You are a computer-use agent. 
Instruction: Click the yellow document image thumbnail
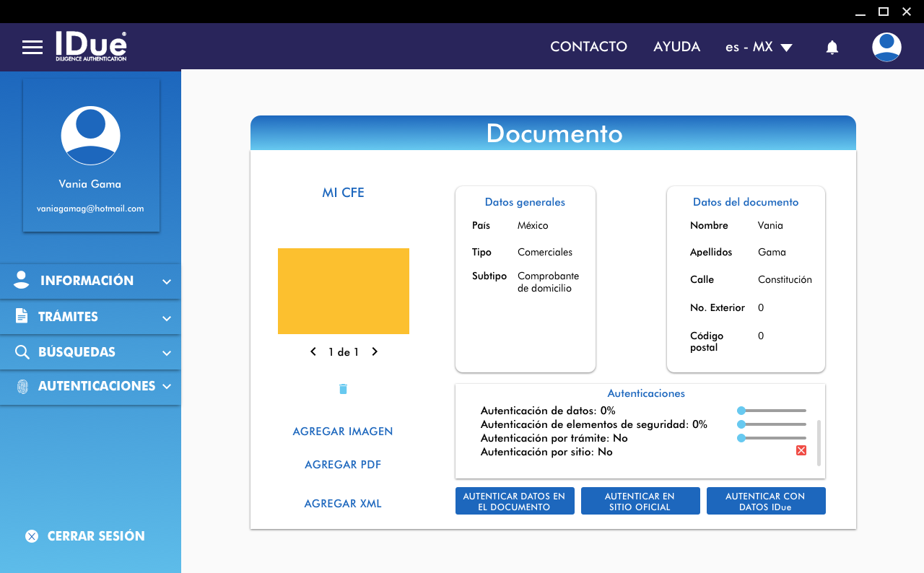(x=344, y=291)
